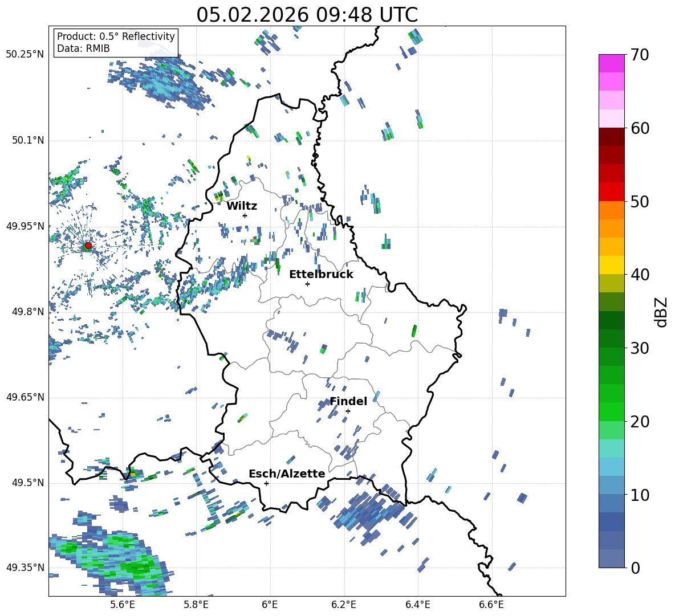Screen dimensions: 675x616
Task: Click the bright red colorbar segment at 50
Action: [612, 192]
